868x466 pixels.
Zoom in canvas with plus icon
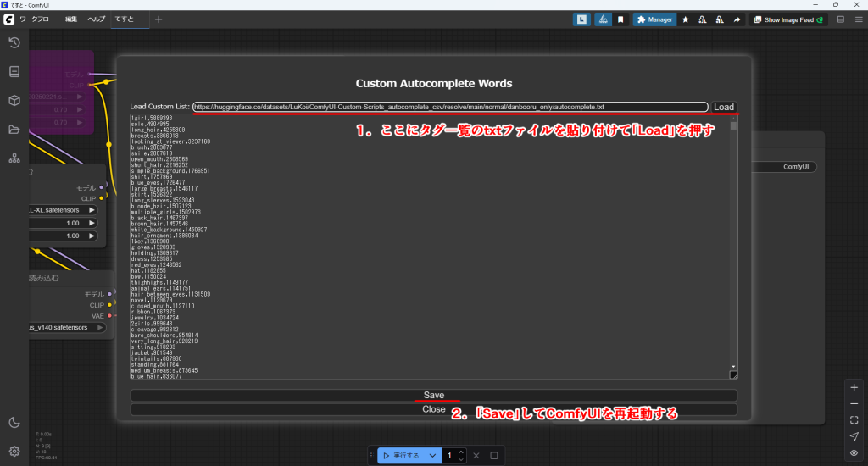(854, 387)
